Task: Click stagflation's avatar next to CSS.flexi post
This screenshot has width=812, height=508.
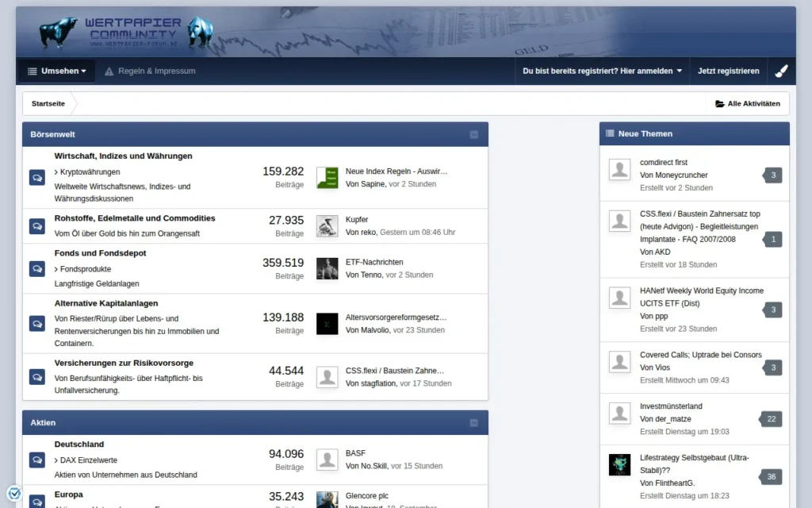Action: click(x=327, y=377)
